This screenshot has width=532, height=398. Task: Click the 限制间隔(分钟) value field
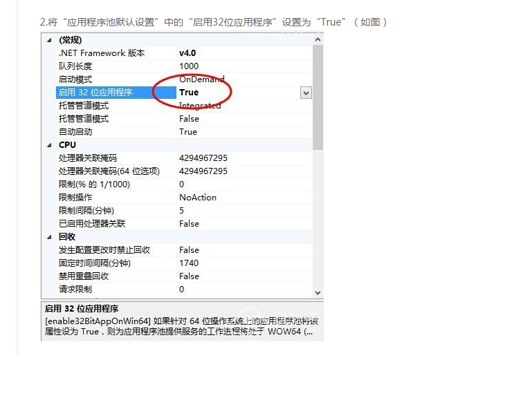coord(182,211)
